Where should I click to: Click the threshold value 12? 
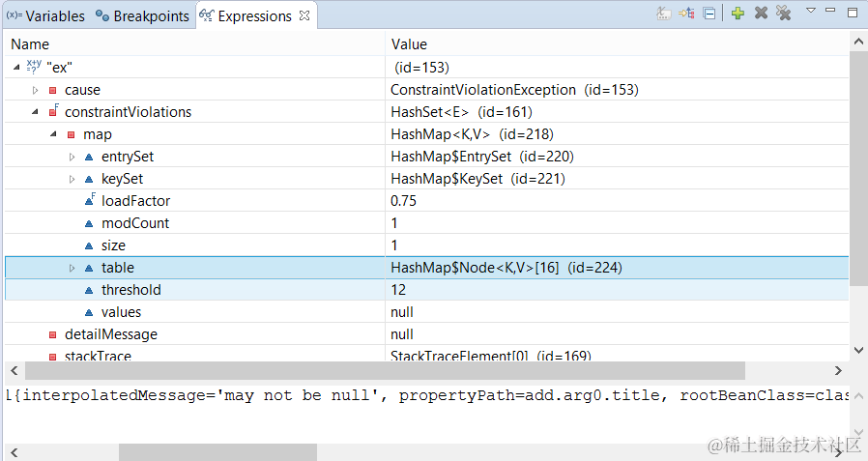(398, 290)
